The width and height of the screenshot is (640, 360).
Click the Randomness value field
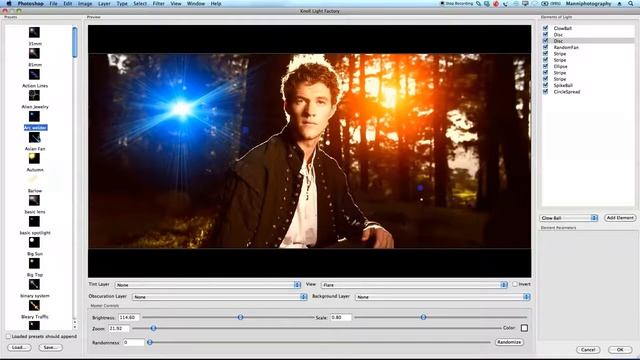(x=134, y=342)
